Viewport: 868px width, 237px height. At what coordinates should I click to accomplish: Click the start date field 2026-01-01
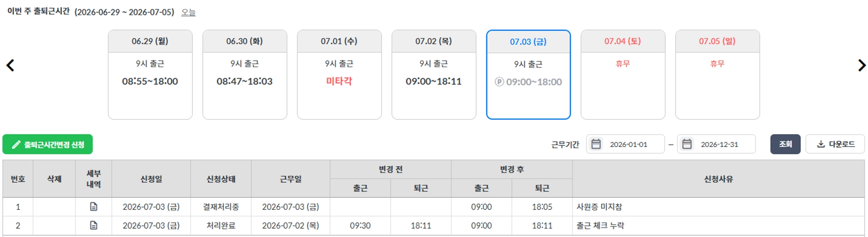[625, 144]
